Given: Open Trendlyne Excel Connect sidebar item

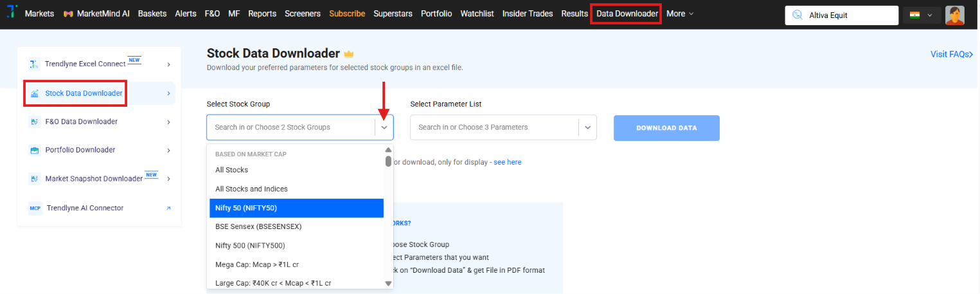Looking at the screenshot, I should [100, 64].
